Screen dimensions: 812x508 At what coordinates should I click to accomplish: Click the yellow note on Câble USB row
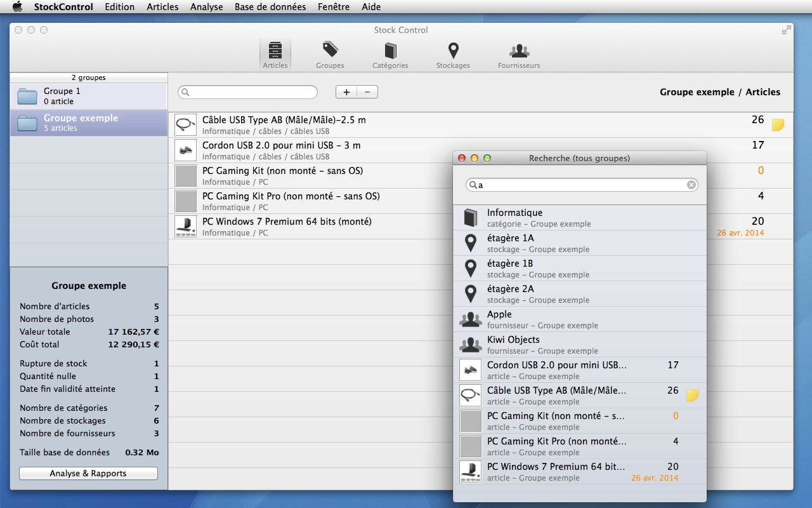(778, 125)
